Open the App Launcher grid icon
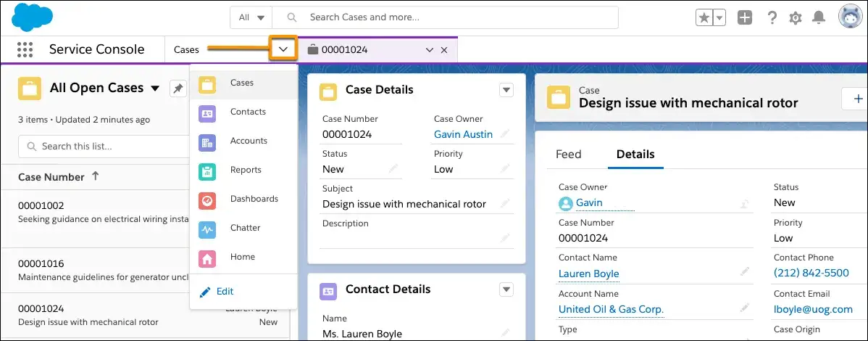The height and width of the screenshot is (341, 868). point(25,50)
